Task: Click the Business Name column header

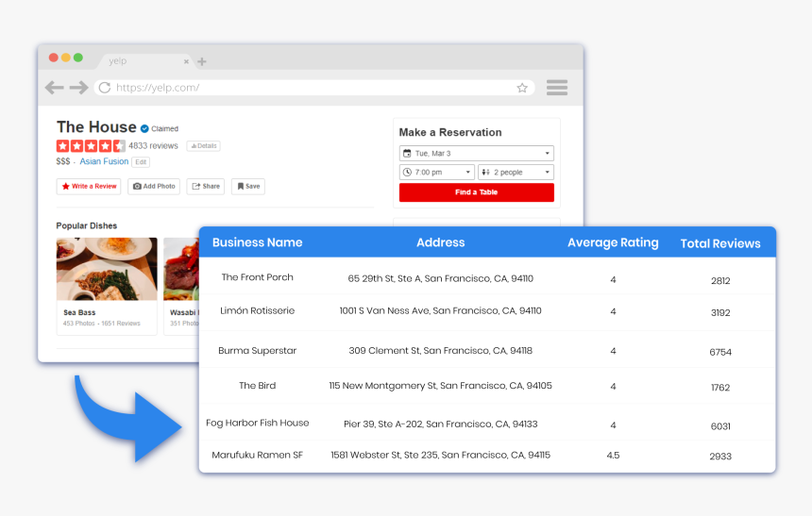Action: coord(258,242)
